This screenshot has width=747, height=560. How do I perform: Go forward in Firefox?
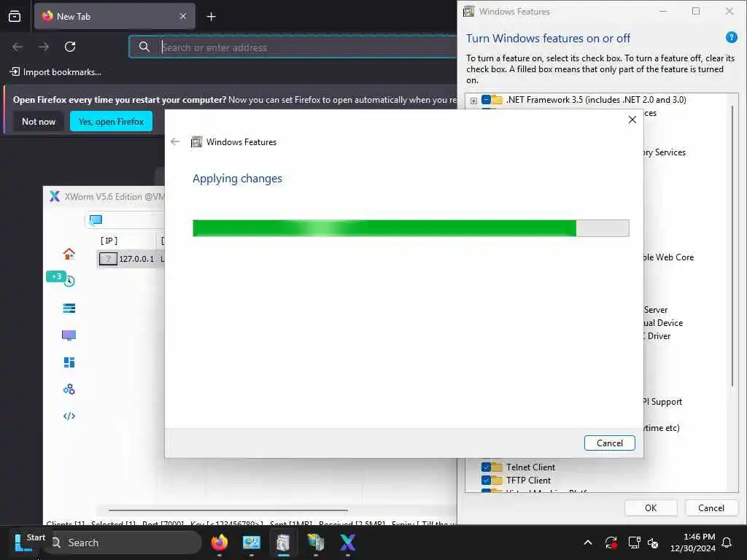[44, 47]
